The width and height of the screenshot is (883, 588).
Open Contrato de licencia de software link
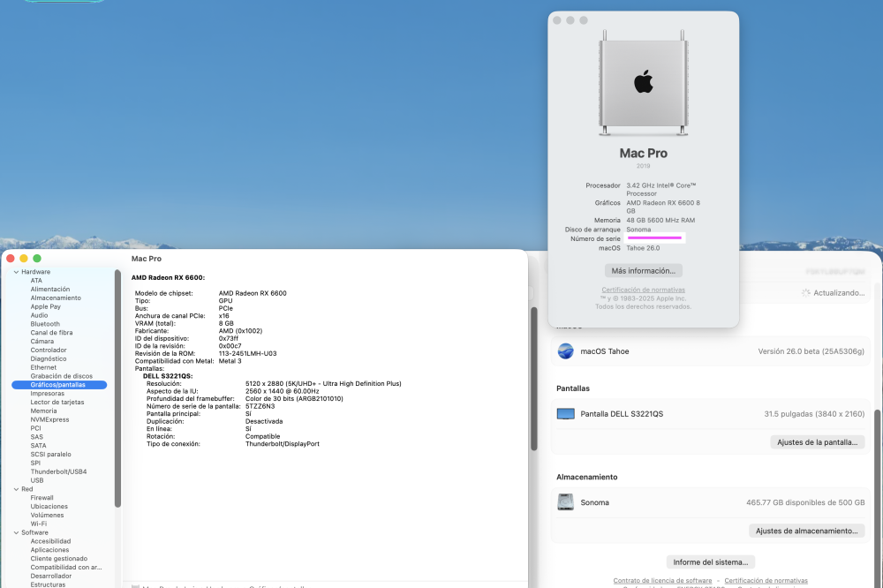tap(662, 580)
